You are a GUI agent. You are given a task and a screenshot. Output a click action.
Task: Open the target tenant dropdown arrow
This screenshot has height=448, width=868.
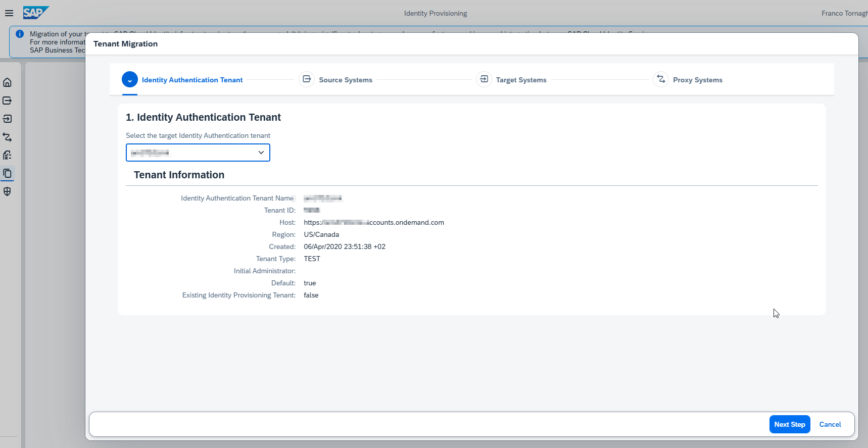tap(261, 153)
